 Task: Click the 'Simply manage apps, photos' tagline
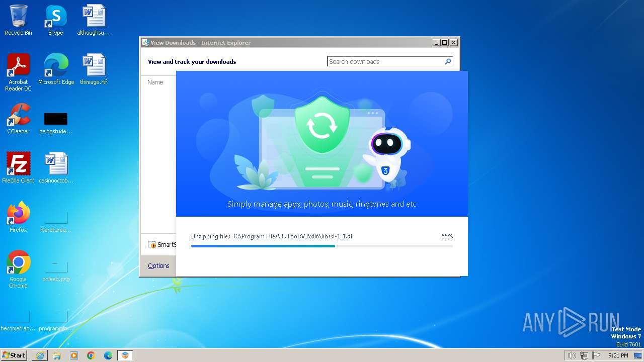click(321, 204)
